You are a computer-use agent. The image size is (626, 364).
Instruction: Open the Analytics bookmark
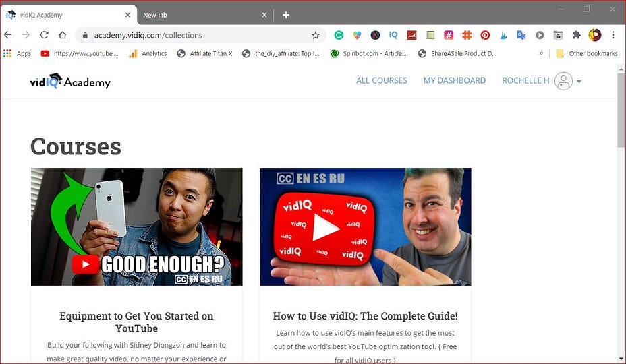(148, 53)
